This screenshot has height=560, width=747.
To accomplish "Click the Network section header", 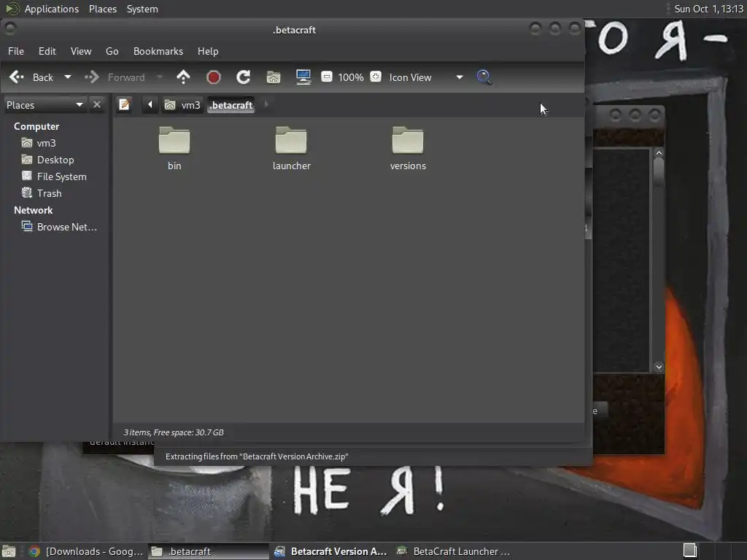I will tap(34, 210).
